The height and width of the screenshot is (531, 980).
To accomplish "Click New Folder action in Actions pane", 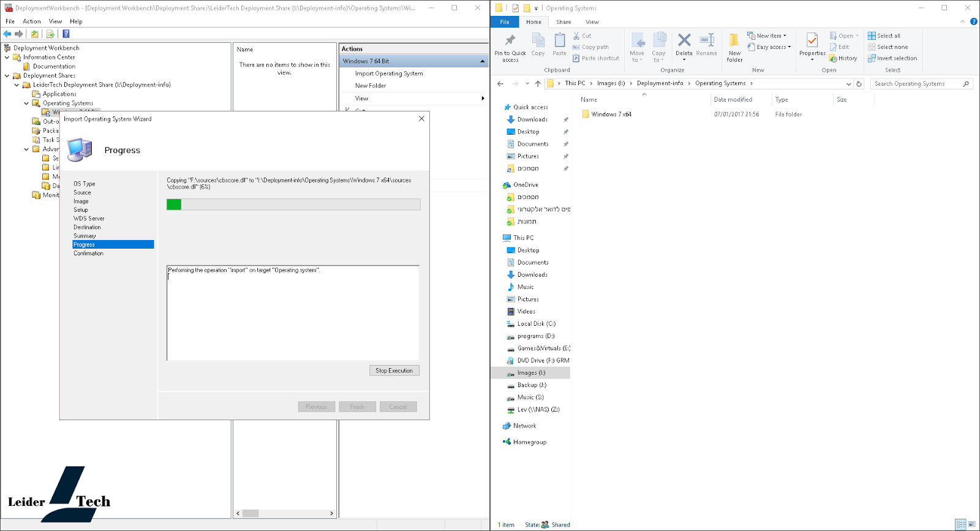I will coord(371,86).
